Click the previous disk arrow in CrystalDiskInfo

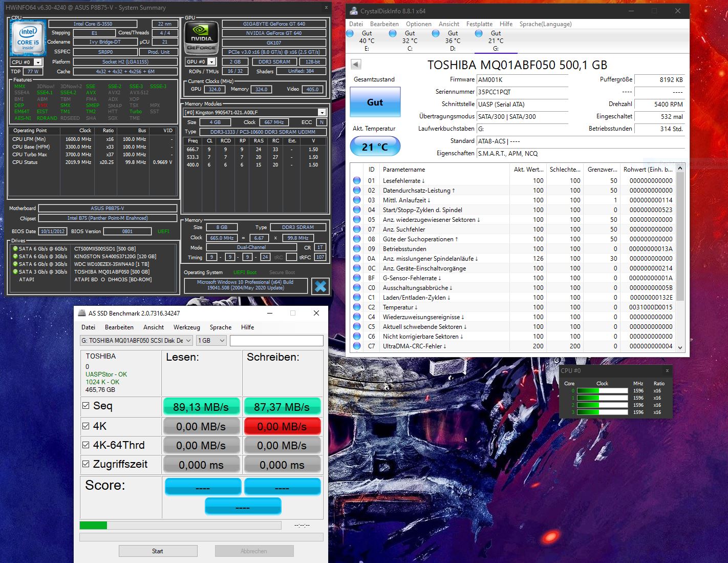click(356, 64)
